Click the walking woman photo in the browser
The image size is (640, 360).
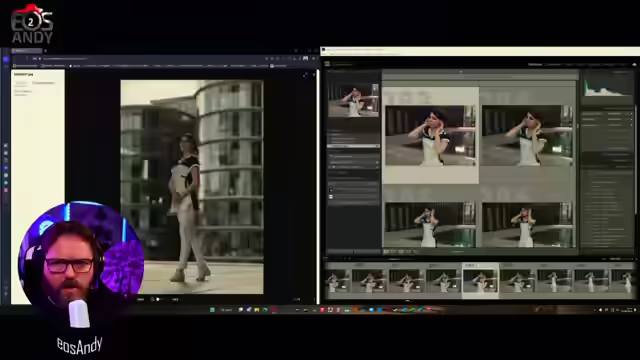point(192,187)
